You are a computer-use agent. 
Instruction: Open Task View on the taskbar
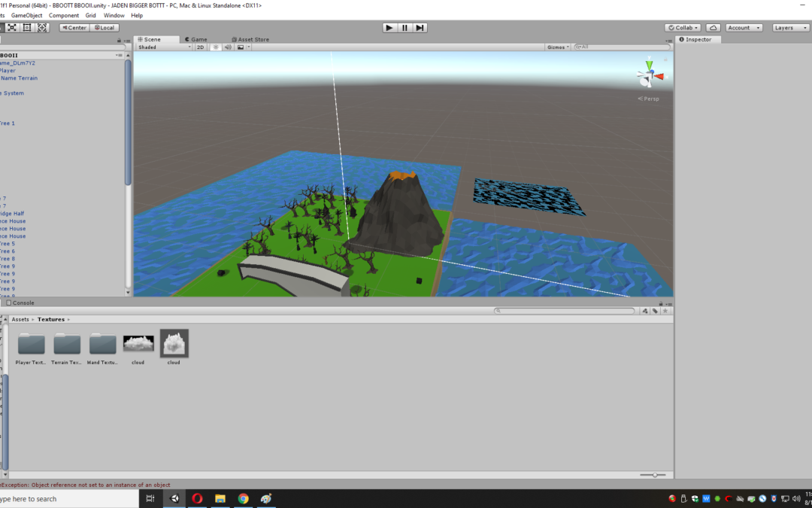150,499
